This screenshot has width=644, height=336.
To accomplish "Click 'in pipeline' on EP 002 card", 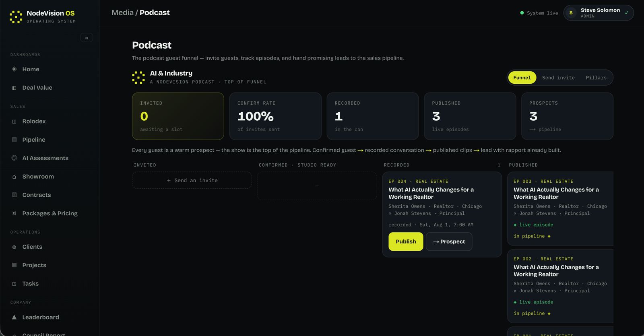I will tap(532, 313).
